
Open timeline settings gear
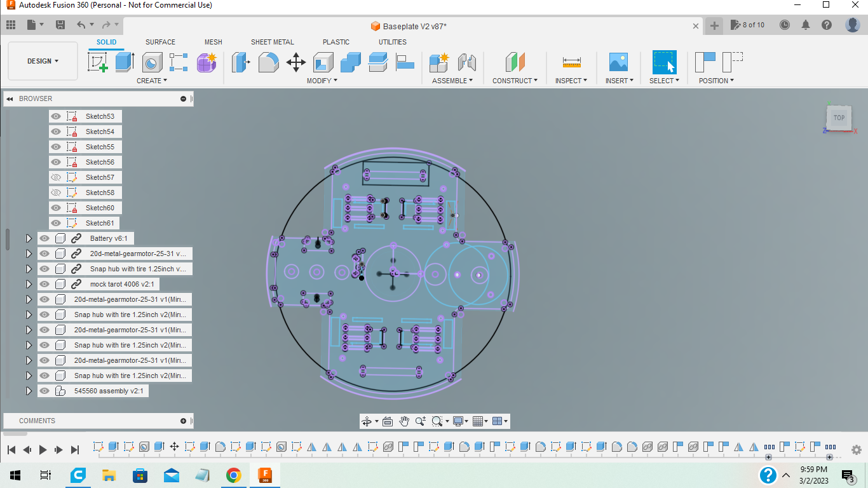(856, 450)
